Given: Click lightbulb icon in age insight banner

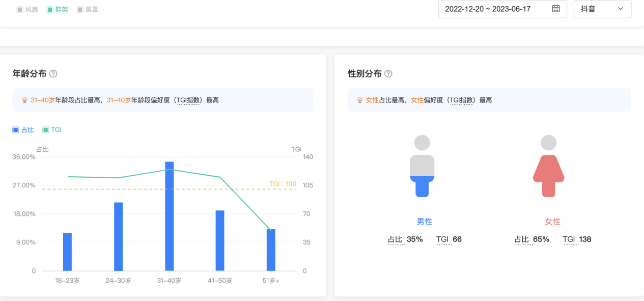Looking at the screenshot, I should click(24, 100).
